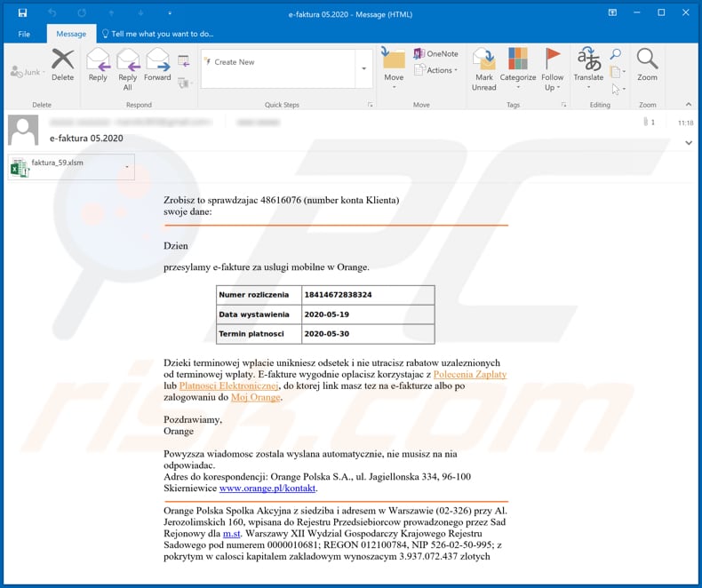Click the Undo arrow in the title bar
Image resolution: width=702 pixels, height=588 pixels.
52,13
